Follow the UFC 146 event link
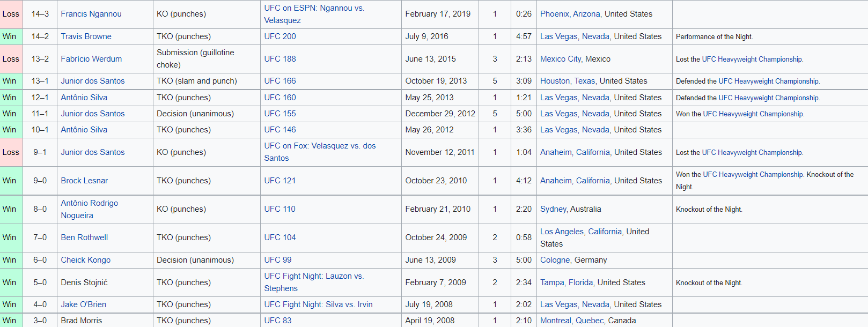 pos(280,130)
